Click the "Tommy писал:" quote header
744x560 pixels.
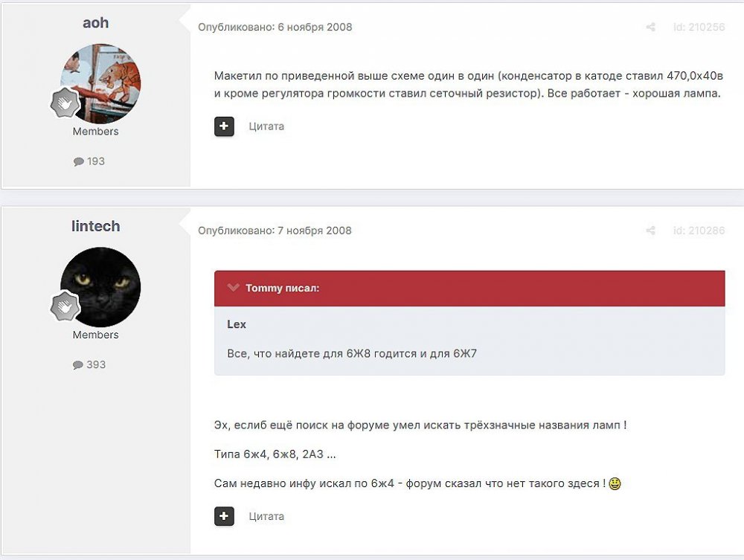283,288
